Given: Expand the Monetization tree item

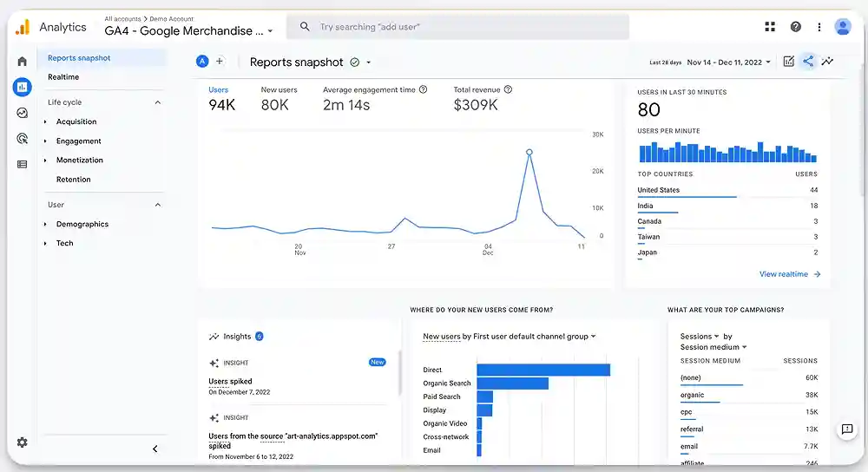Looking at the screenshot, I should [x=45, y=161].
